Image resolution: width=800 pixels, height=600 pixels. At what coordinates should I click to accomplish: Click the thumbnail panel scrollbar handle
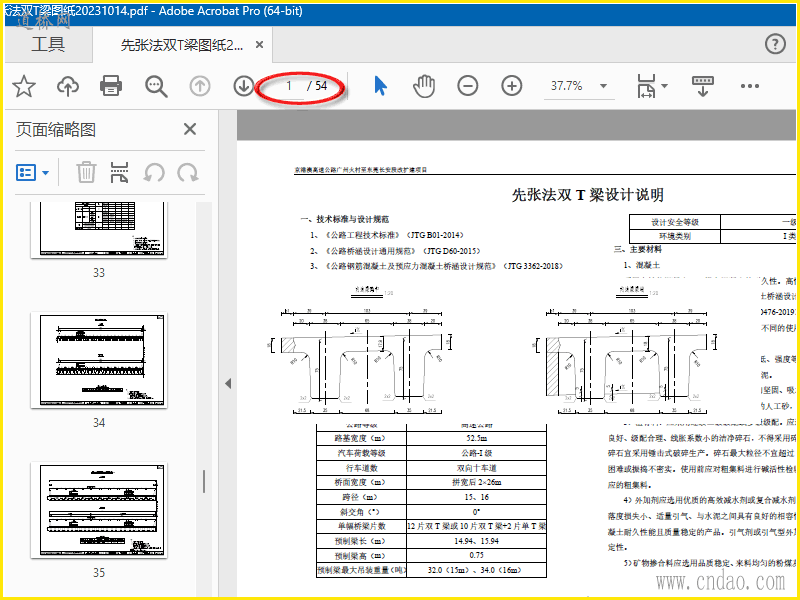pos(204,481)
